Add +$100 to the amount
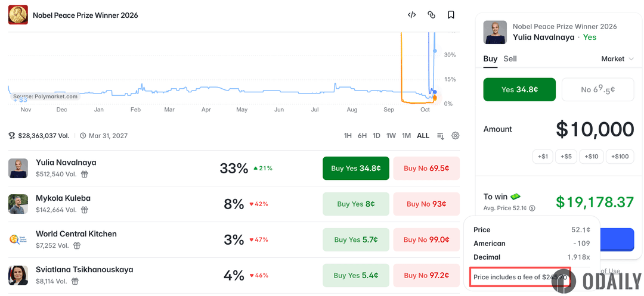The image size is (644, 296). [620, 156]
